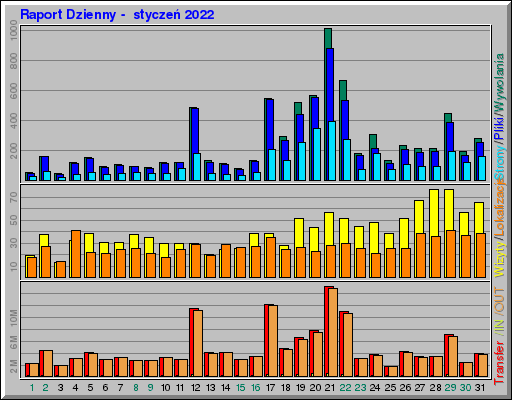The image size is (512, 400).
Task: Click the 800 value on the top axis
Action: point(14,60)
